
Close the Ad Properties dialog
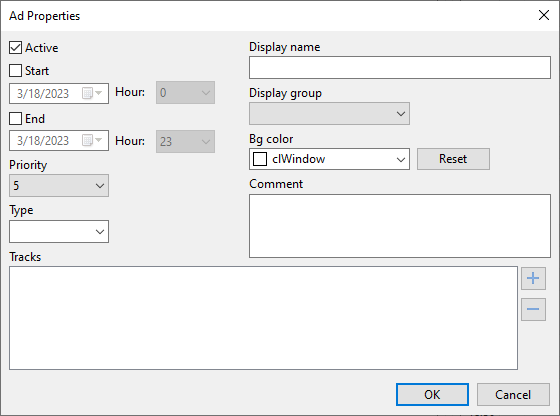(544, 15)
